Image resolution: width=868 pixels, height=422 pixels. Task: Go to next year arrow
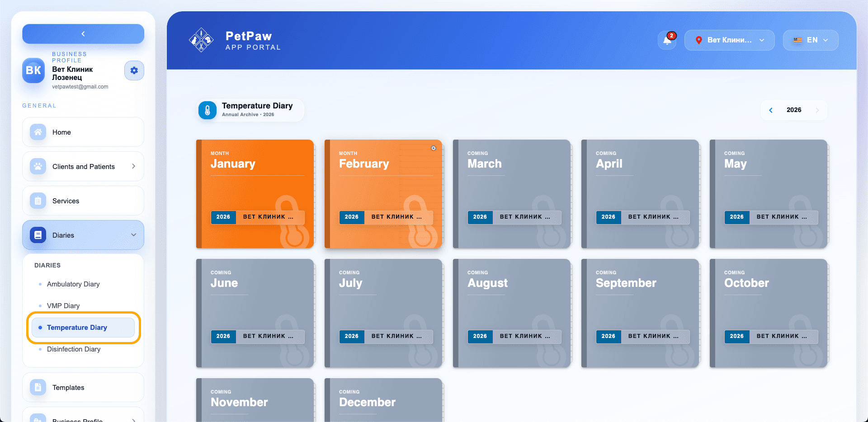(x=817, y=110)
